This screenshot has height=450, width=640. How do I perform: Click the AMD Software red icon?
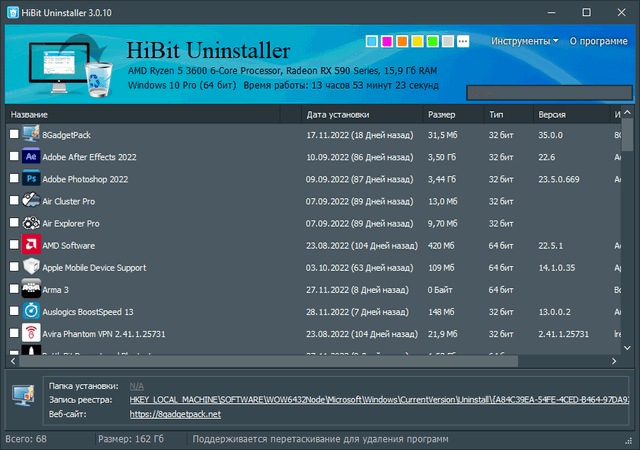point(31,245)
